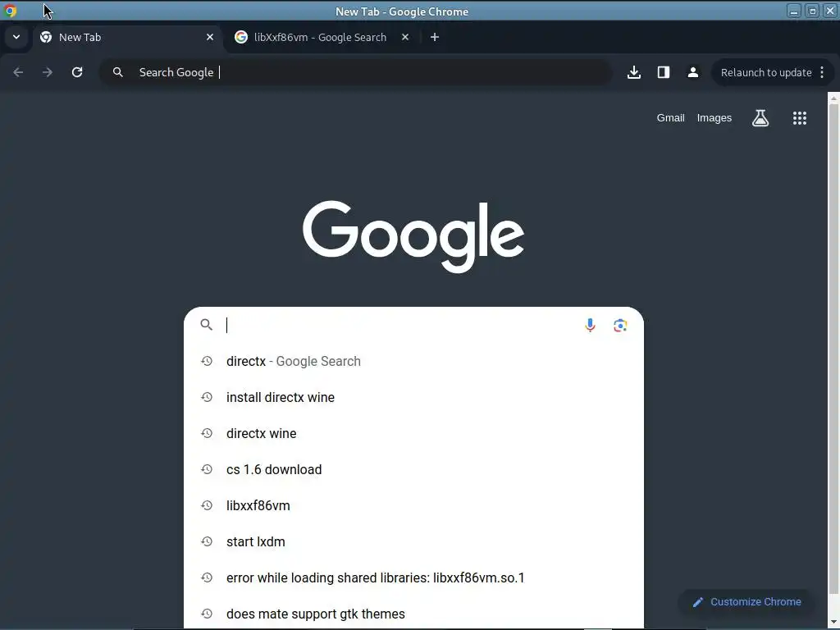This screenshot has height=630, width=840.
Task: Click the scrollbar up arrow
Action: tap(833, 98)
